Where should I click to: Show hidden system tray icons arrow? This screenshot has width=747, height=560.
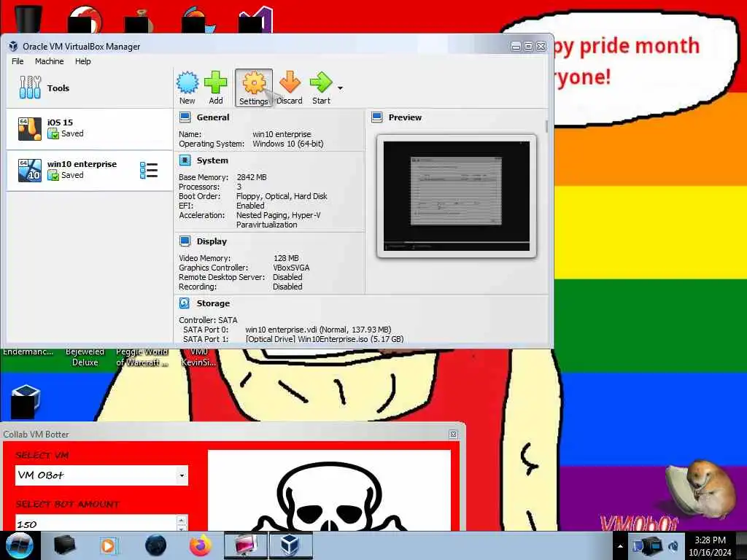click(620, 546)
